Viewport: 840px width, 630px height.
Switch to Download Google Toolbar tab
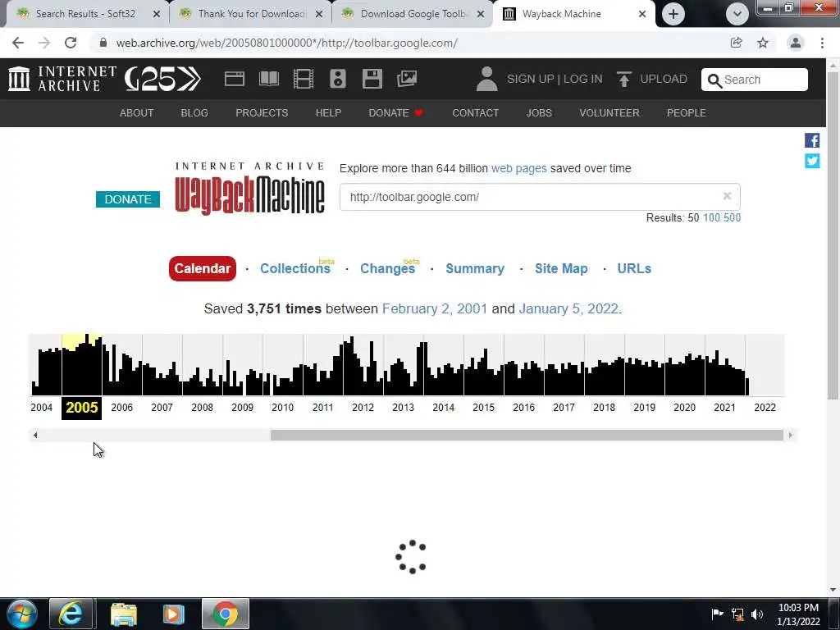(x=413, y=14)
